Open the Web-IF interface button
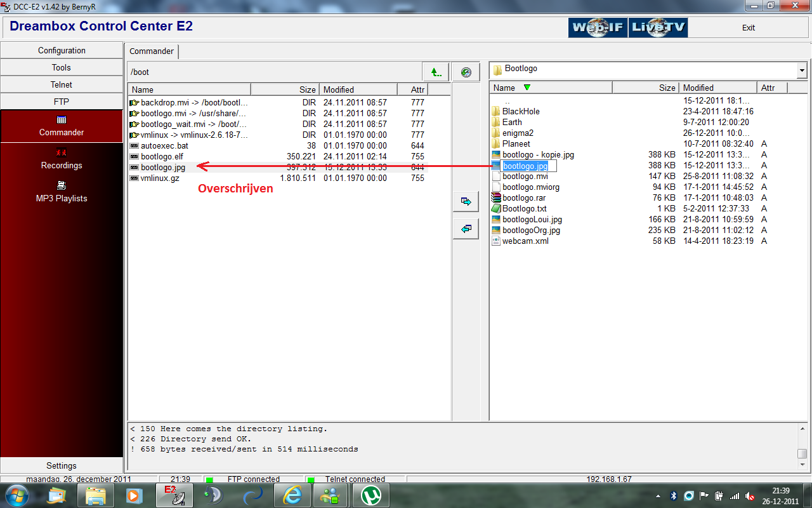Viewport: 812px width, 508px height. tap(598, 27)
